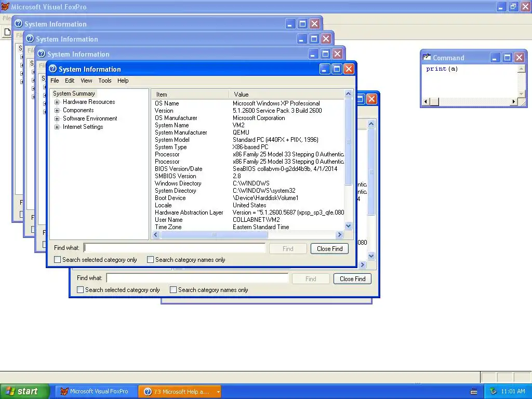This screenshot has height=399, width=532.
Task: Click system tray network icon
Action: click(x=493, y=392)
